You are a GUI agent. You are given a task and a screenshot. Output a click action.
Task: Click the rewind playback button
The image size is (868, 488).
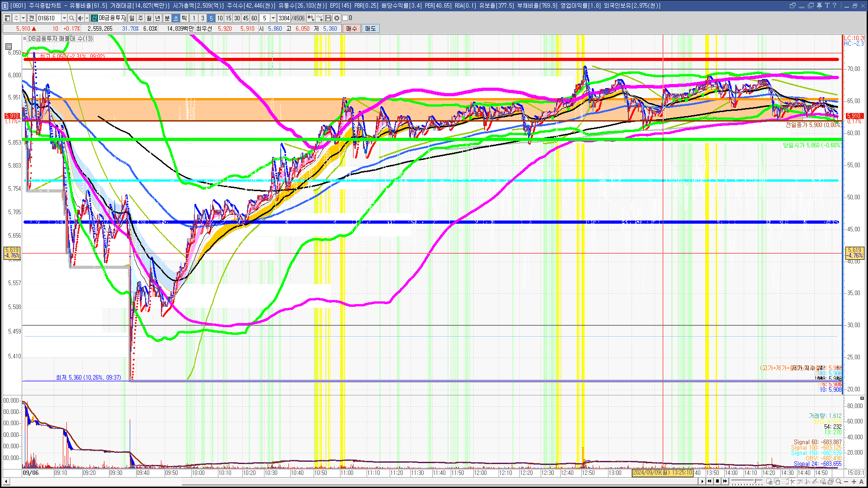pyautogui.click(x=709, y=481)
